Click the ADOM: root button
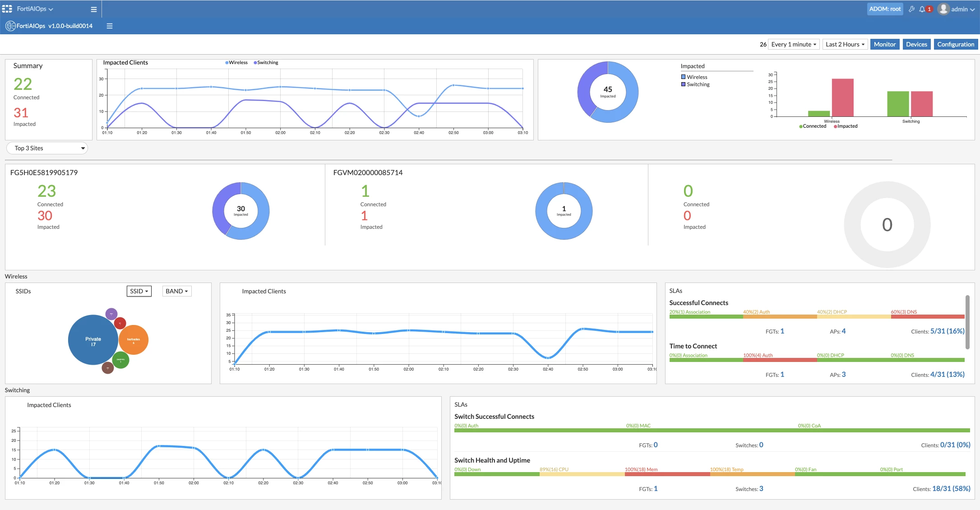The width and height of the screenshot is (980, 510). pos(885,9)
